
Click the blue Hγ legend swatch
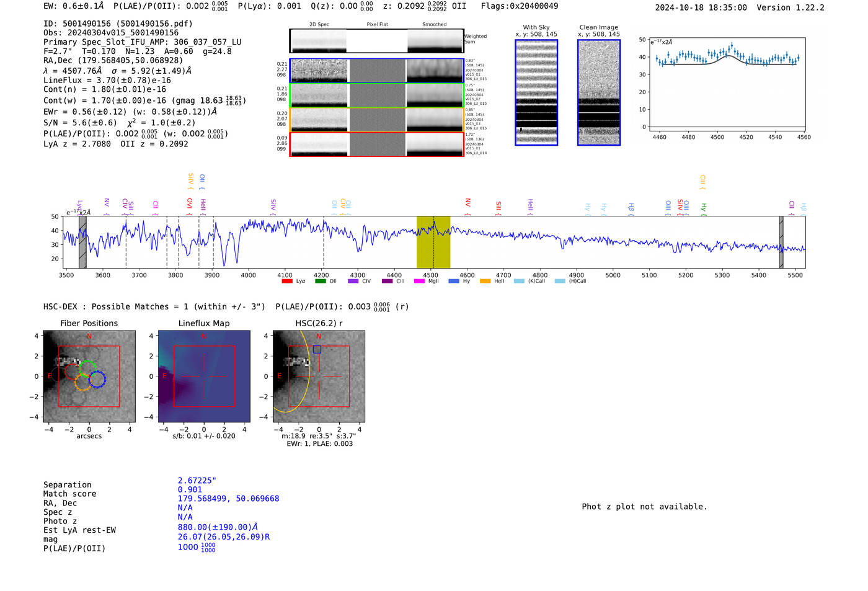point(454,281)
